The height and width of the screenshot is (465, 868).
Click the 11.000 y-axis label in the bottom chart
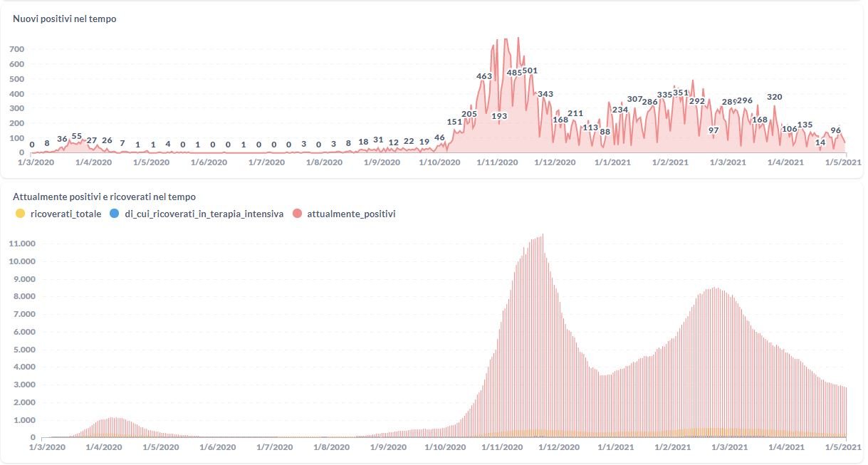click(22, 244)
